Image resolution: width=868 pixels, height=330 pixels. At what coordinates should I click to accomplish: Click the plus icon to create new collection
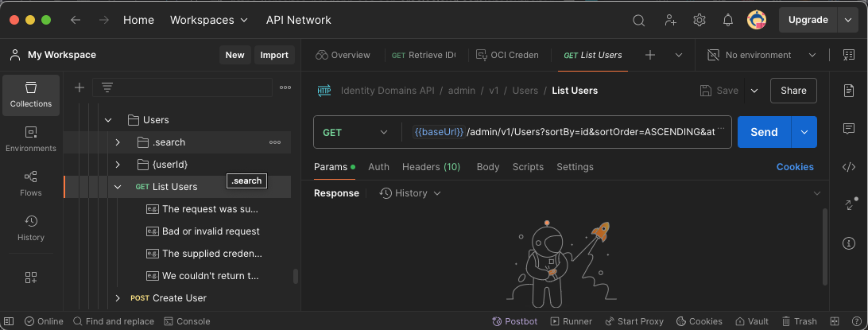79,87
